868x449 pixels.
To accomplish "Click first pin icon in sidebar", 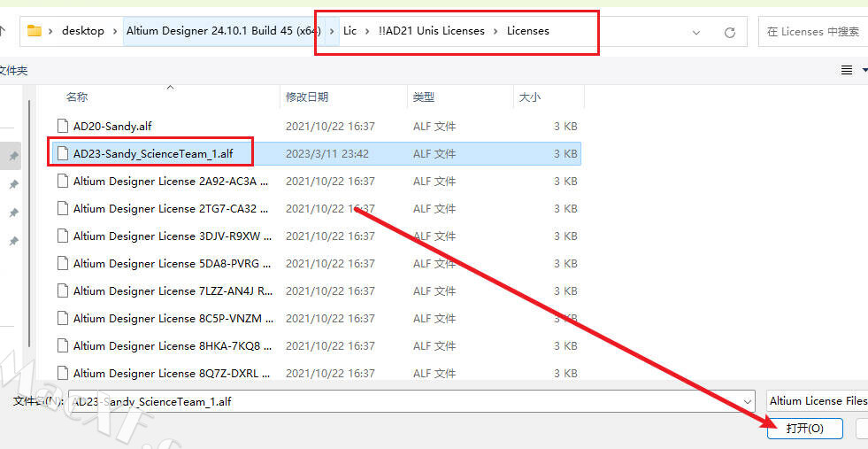I will coord(13,157).
